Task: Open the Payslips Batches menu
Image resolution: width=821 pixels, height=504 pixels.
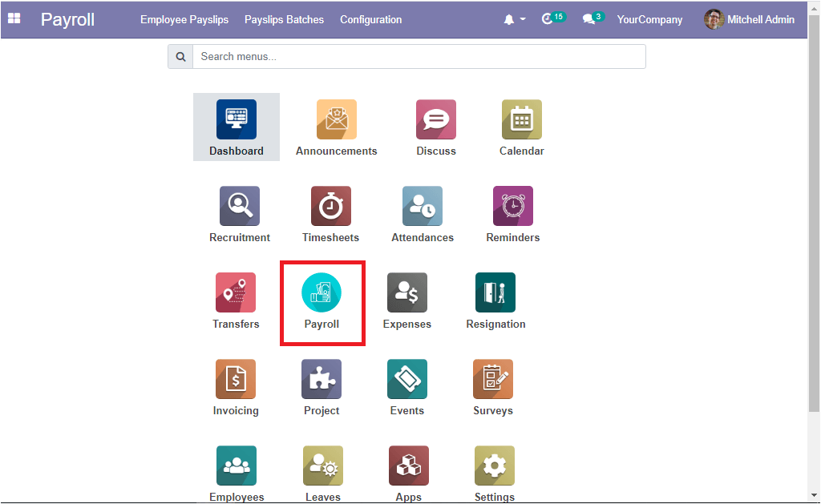Action: 284,19
